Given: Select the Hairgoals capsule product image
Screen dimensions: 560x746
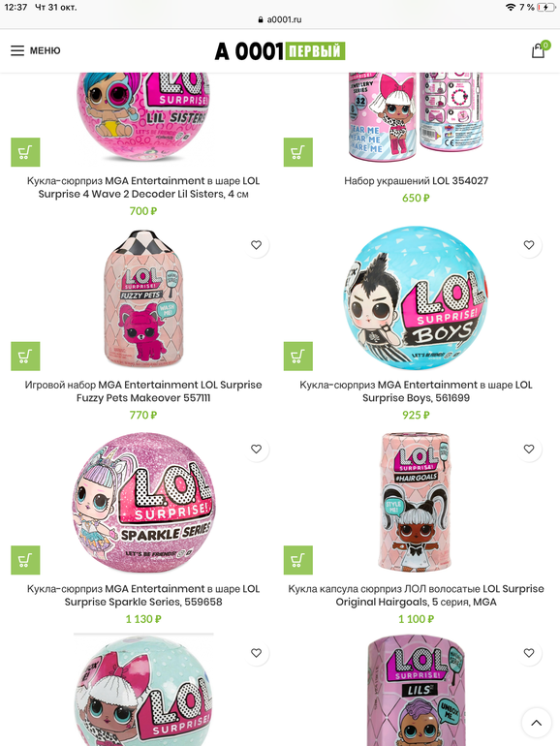Looking at the screenshot, I should (416, 502).
